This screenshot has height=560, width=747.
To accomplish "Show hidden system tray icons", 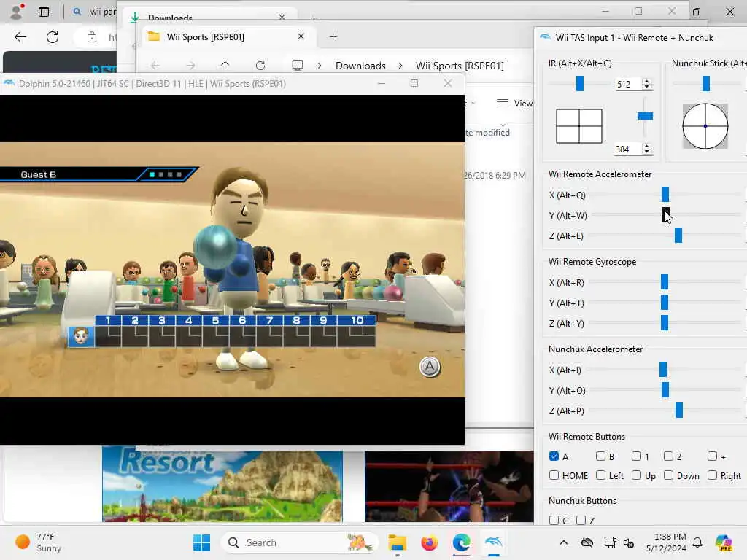I will click(x=564, y=542).
